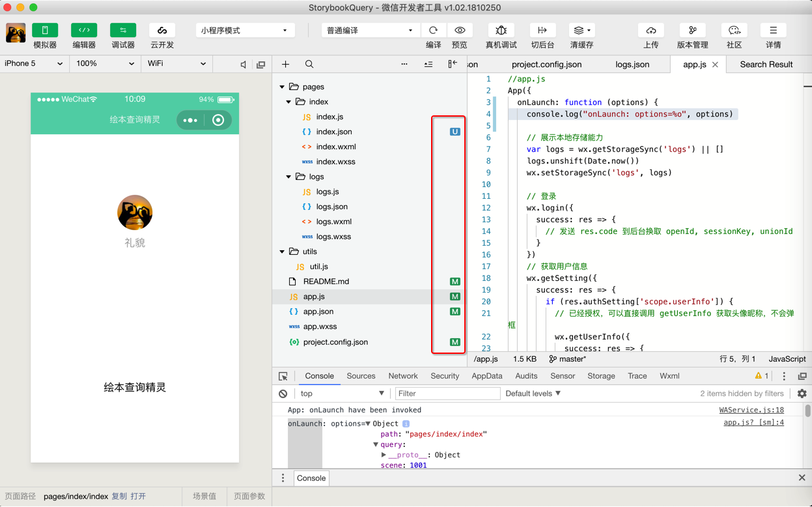Open the 小程序模式 mode dropdown
Image resolution: width=812 pixels, height=507 pixels.
click(x=245, y=30)
